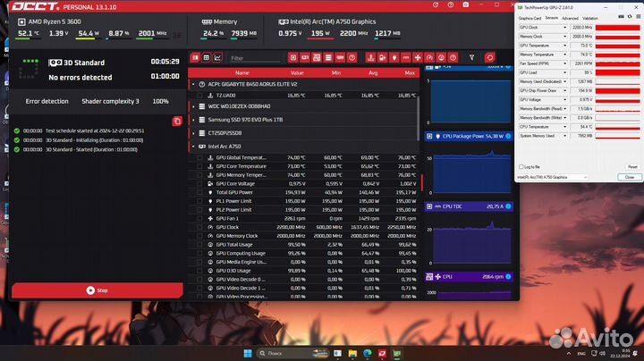Focus the Filter field in the OCCT sensor toolbar
644x361 pixels.
point(255,58)
